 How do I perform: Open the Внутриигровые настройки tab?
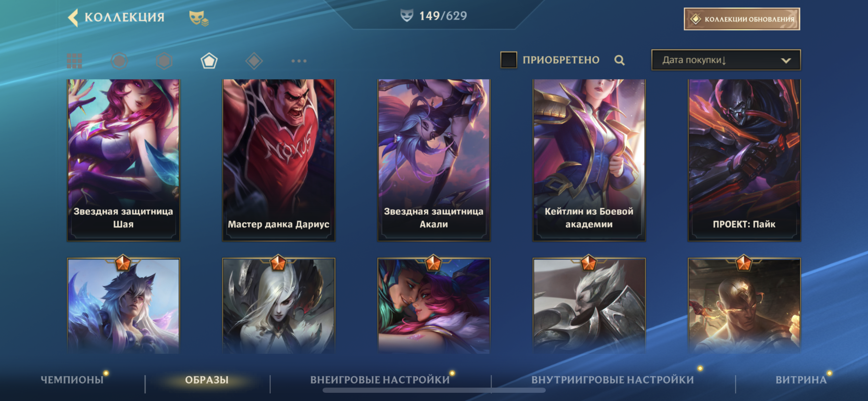[613, 380]
